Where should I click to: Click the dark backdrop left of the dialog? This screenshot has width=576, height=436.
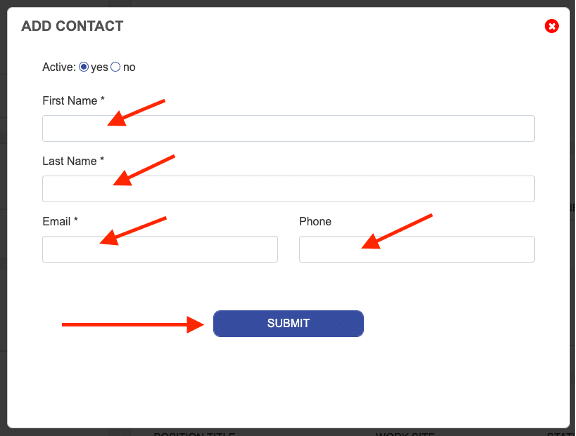pos(3,220)
